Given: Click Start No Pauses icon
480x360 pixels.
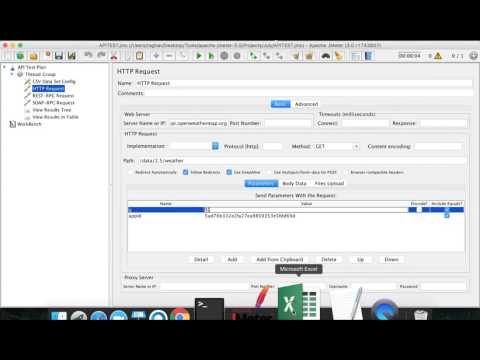Looking at the screenshot, I should pyautogui.click(x=211, y=56).
